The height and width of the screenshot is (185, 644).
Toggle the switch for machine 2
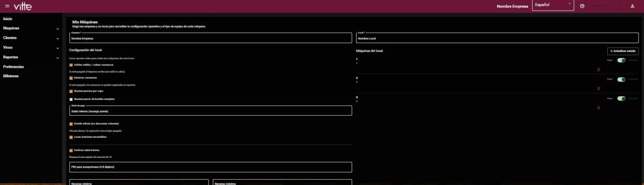(621, 79)
